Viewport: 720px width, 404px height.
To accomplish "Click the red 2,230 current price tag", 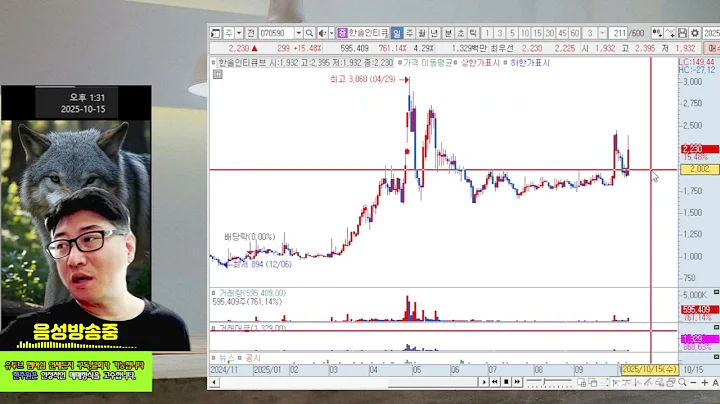I will (x=699, y=149).
